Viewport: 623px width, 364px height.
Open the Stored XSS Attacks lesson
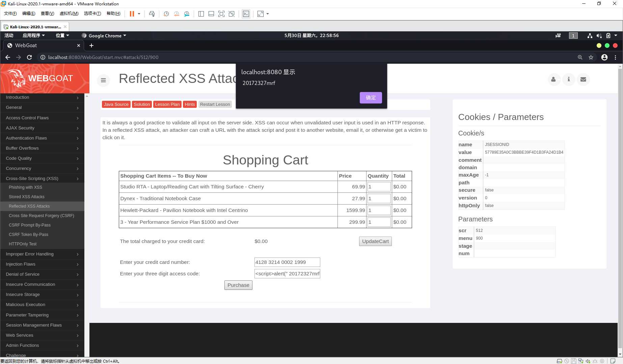coord(27,197)
